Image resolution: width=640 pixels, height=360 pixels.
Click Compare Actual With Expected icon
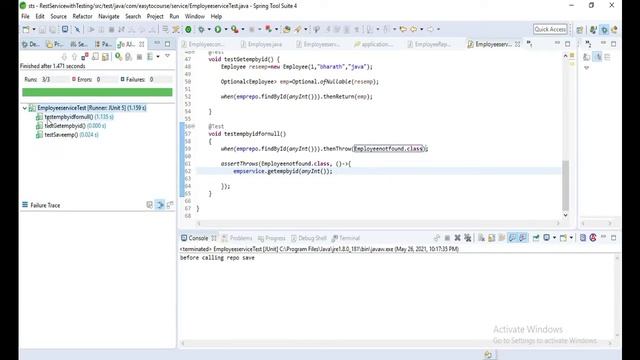(170, 205)
